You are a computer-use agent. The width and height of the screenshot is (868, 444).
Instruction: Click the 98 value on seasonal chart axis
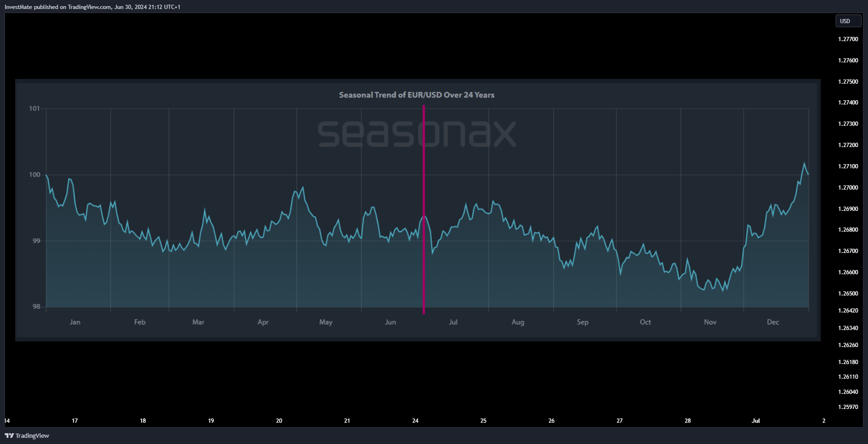coord(36,307)
